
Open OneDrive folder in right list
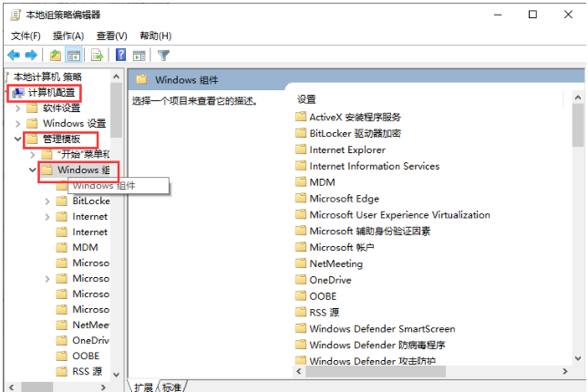coord(330,280)
